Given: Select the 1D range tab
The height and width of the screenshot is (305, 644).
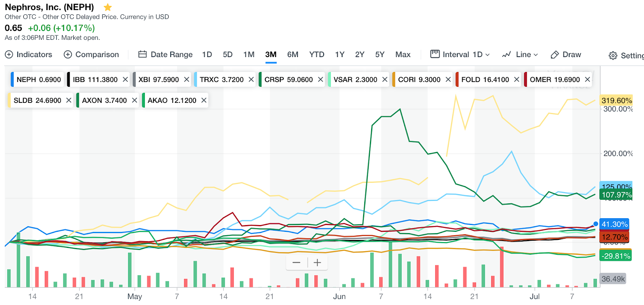Looking at the screenshot, I should 207,54.
